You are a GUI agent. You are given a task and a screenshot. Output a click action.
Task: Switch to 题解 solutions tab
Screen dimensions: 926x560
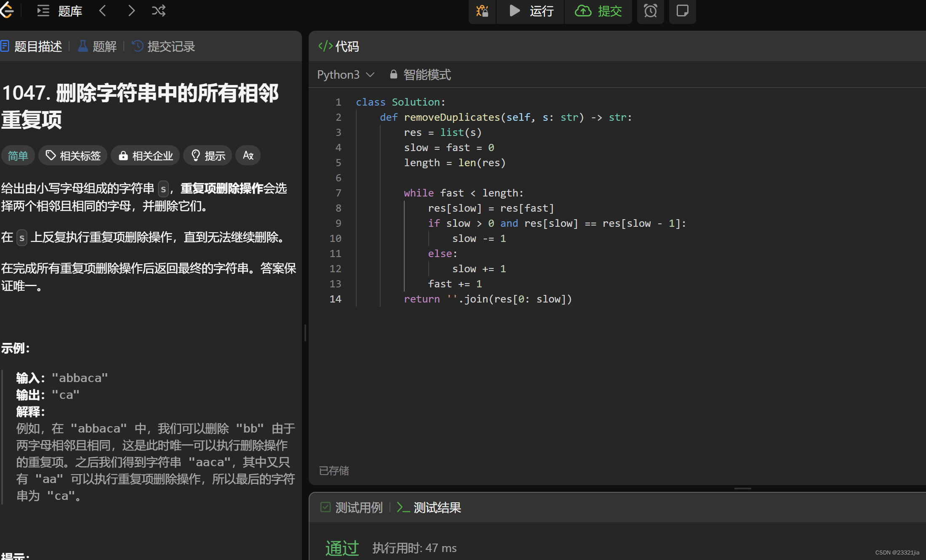(x=97, y=46)
